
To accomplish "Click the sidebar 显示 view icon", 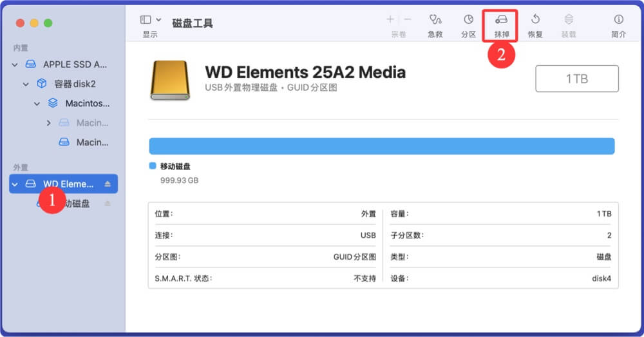I will [x=146, y=20].
